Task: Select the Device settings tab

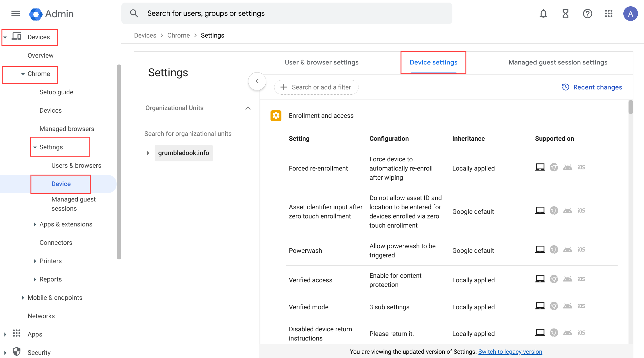Action: coord(433,62)
